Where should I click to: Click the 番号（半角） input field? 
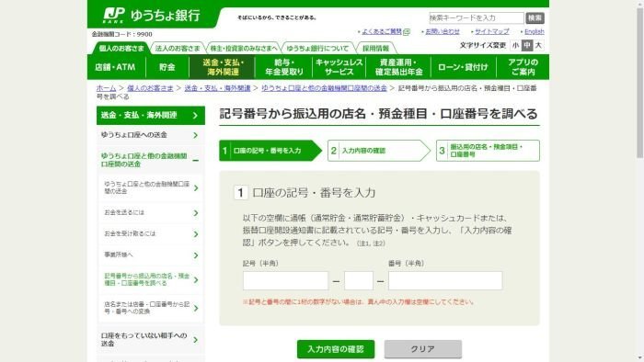(445, 281)
